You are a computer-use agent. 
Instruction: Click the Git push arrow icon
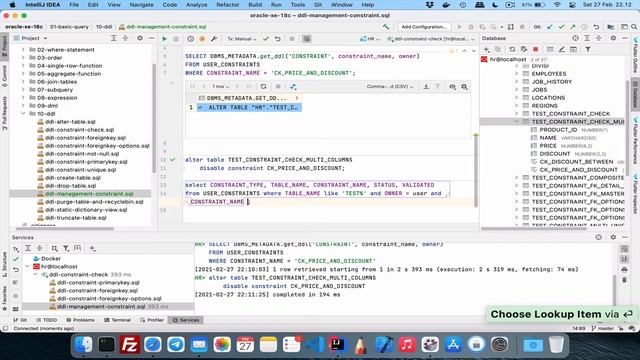(573, 27)
